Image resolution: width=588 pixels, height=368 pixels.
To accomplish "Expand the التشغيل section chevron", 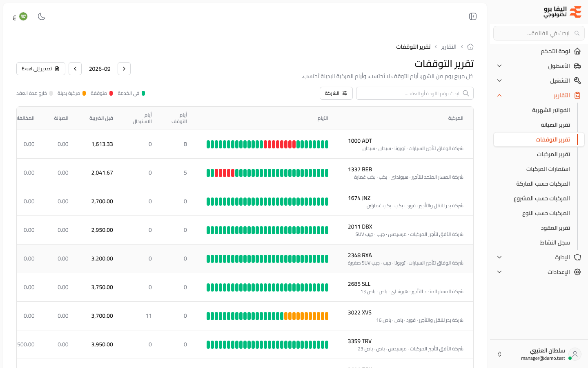I will 499,81.
